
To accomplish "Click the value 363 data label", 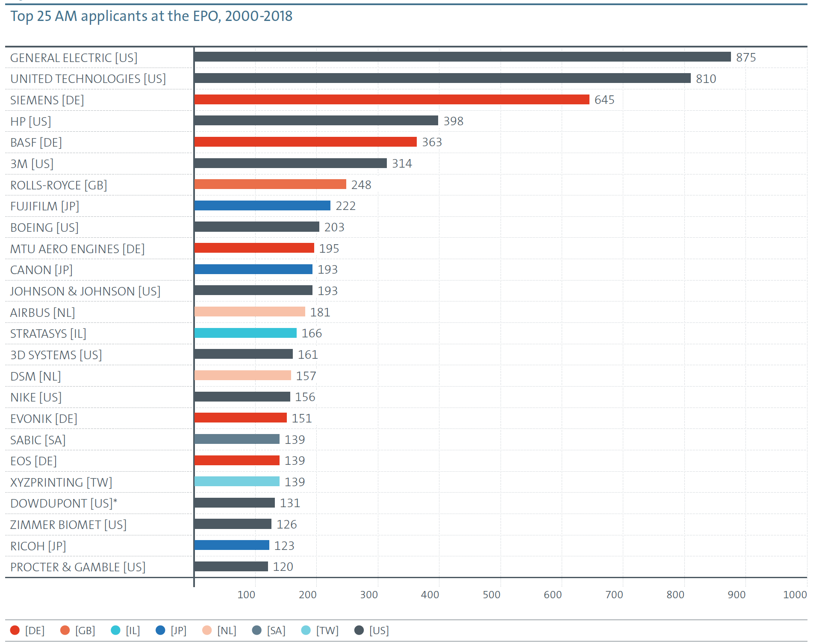I will pos(432,142).
